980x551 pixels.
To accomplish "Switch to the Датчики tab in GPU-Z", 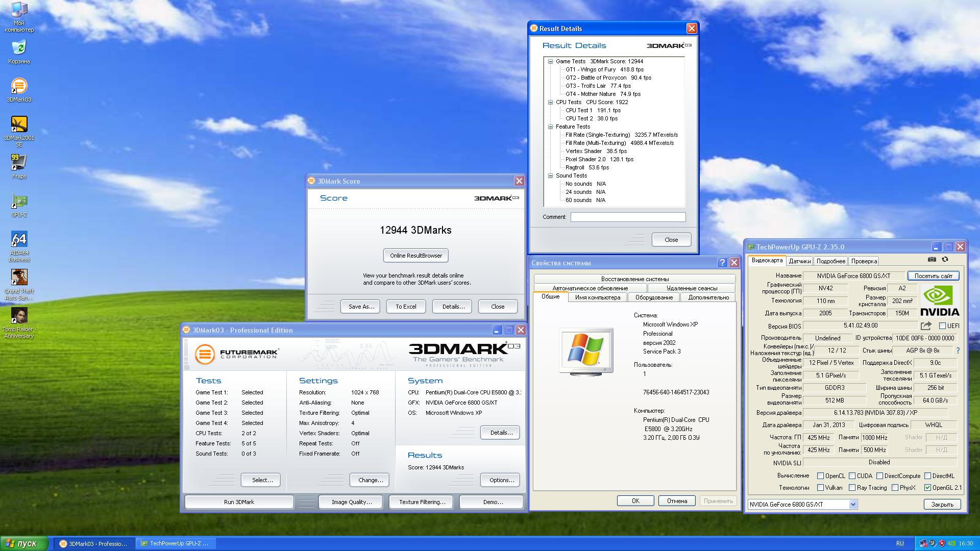I will [x=799, y=261].
